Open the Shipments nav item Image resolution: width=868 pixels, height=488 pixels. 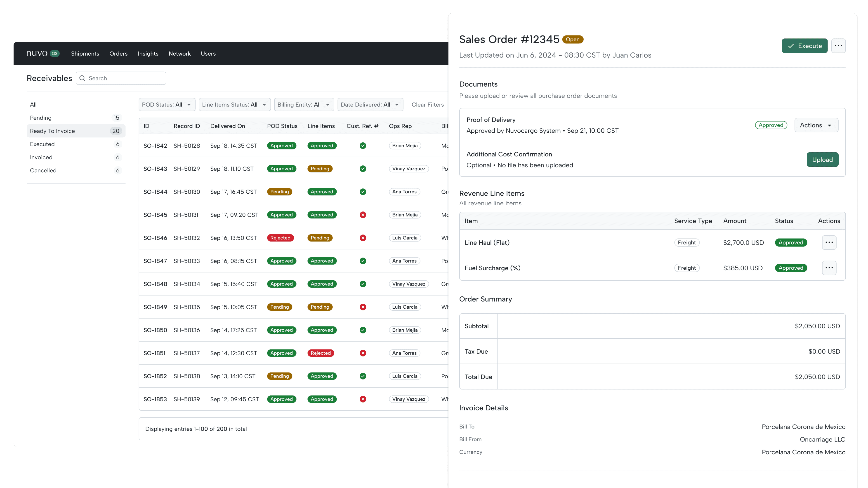[85, 54]
